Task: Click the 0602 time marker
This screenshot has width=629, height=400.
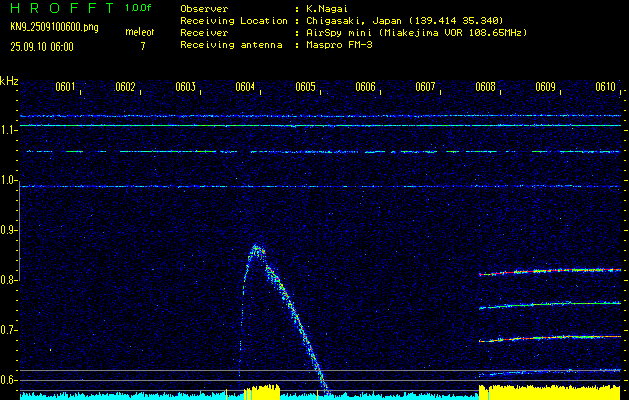Action: [x=125, y=87]
